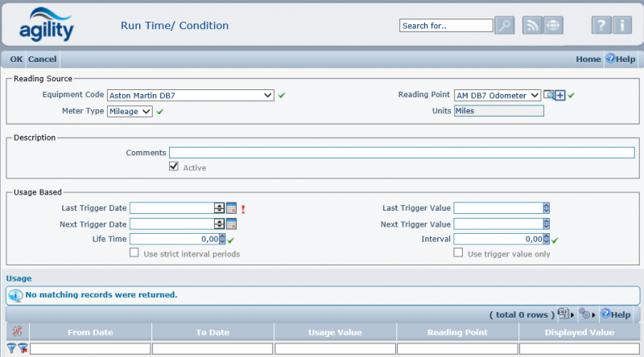This screenshot has height=357, width=644.
Task: Open the question mark help icon in header
Action: tap(601, 26)
